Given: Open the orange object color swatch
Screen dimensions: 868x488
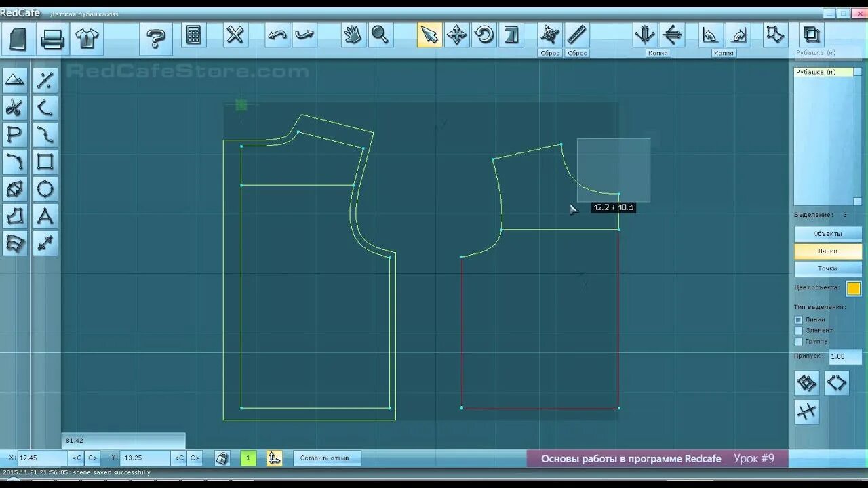Looking at the screenshot, I should [x=854, y=288].
